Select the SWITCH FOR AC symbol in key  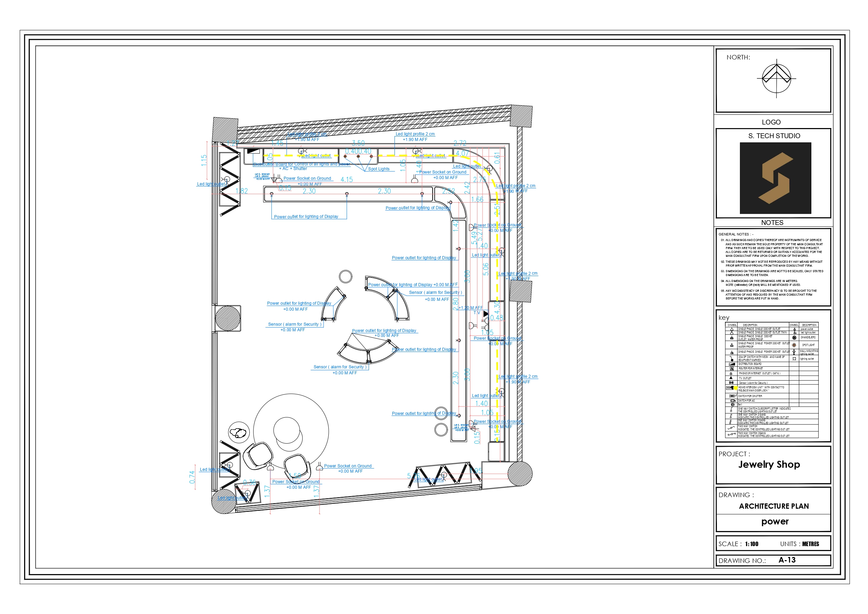click(x=733, y=401)
